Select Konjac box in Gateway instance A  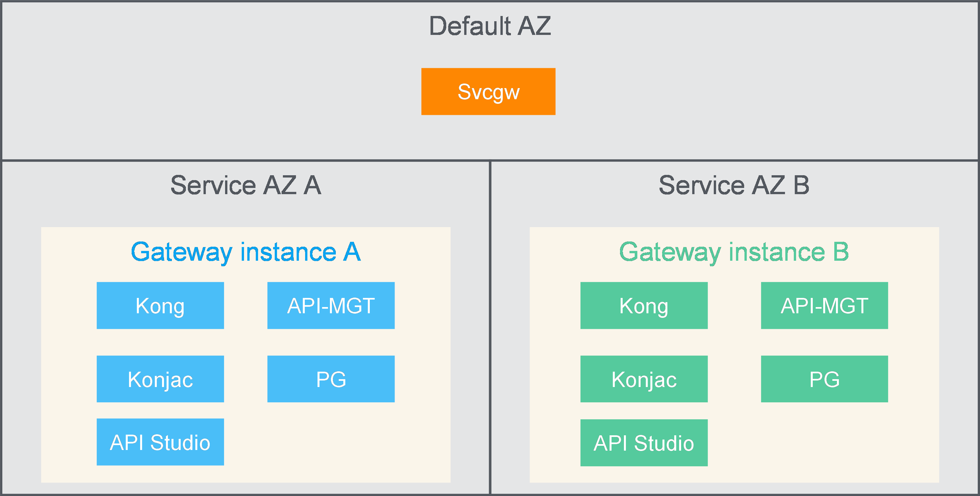(x=160, y=379)
